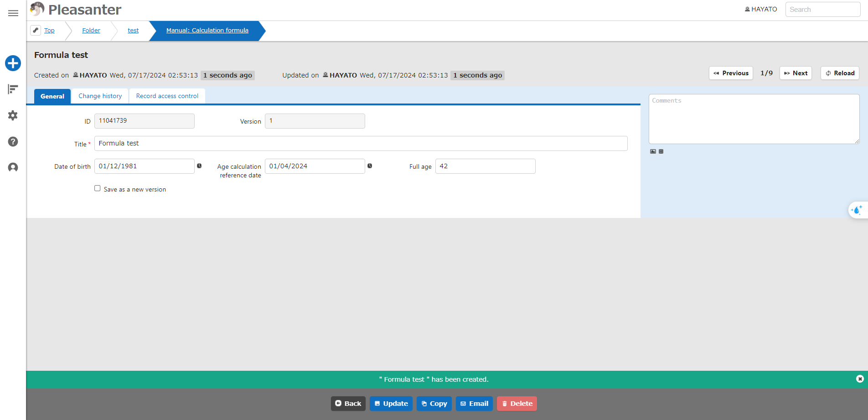The width and height of the screenshot is (868, 420).
Task: Open the Change history tab
Action: pos(100,96)
